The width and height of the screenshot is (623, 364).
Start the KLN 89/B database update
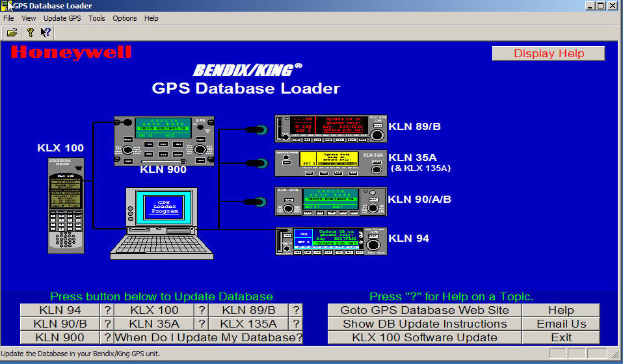click(x=248, y=310)
